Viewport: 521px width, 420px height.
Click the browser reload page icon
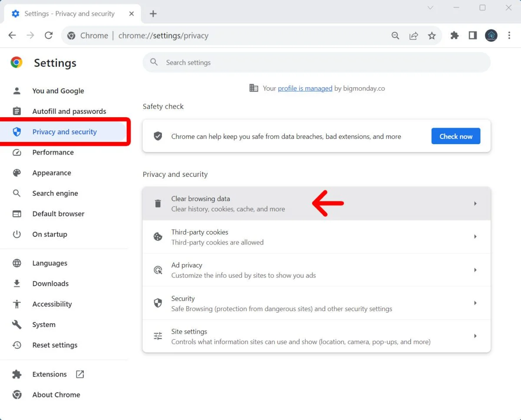[x=49, y=36]
